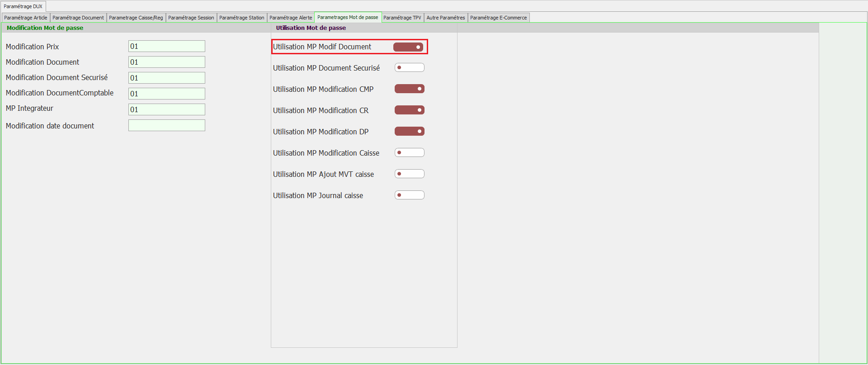Open the Paramétrage TPV tab
This screenshot has width=868, height=365.
402,18
